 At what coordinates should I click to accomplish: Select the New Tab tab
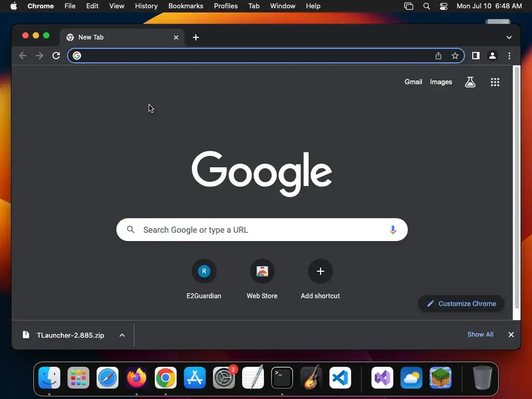point(122,37)
